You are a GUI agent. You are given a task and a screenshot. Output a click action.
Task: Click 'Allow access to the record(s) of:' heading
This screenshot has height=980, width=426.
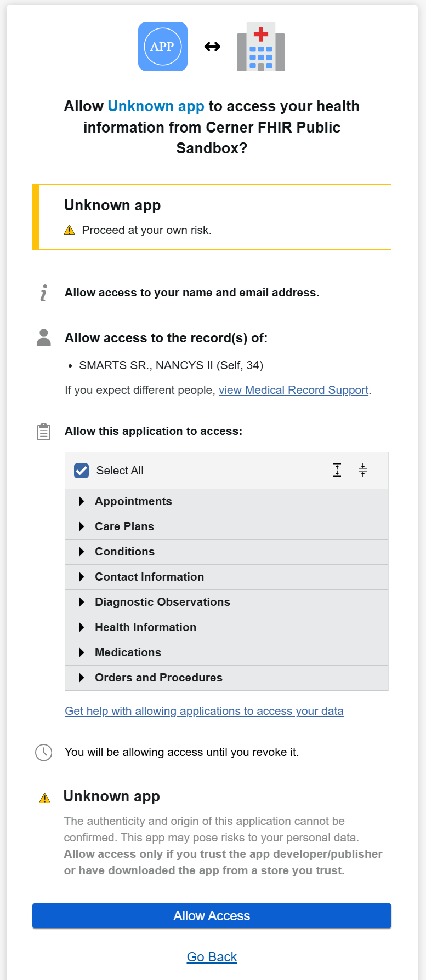click(x=166, y=338)
